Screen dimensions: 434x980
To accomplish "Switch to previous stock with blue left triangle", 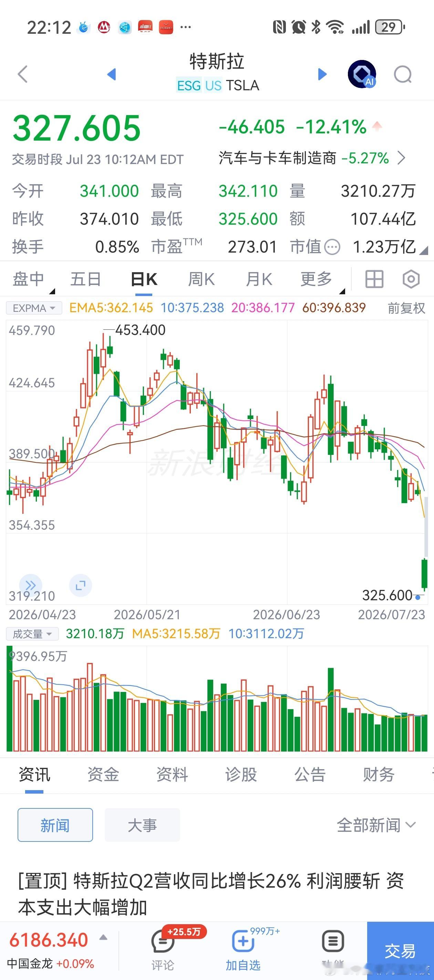I will click(112, 74).
